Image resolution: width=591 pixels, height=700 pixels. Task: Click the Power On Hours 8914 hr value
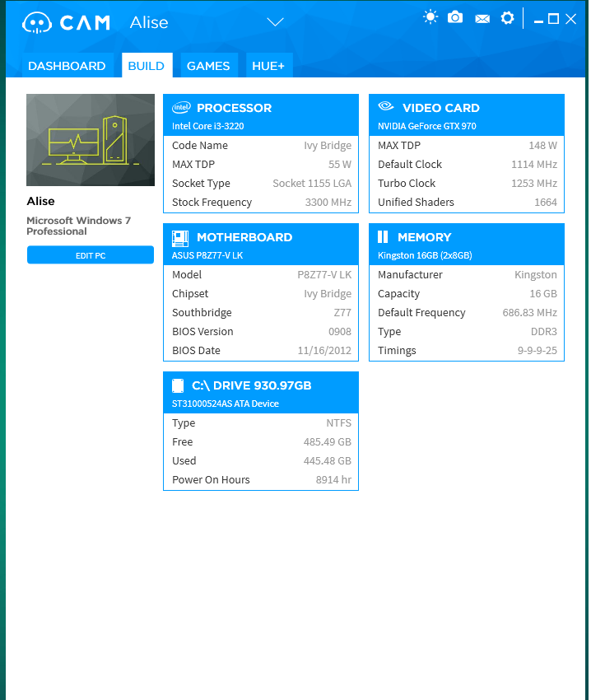click(x=333, y=480)
